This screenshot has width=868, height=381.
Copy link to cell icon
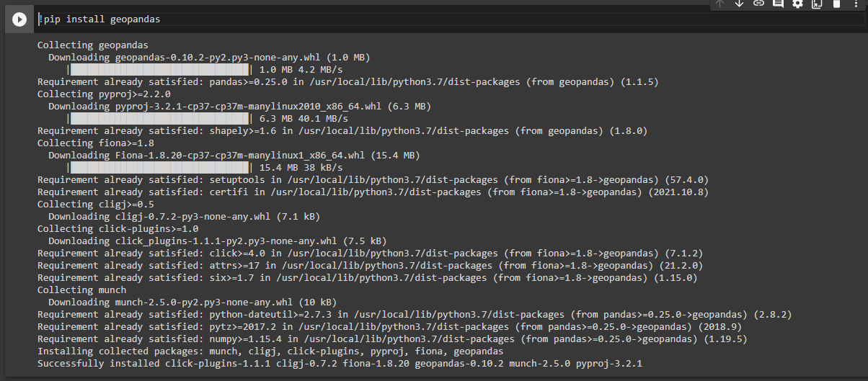tap(758, 4)
